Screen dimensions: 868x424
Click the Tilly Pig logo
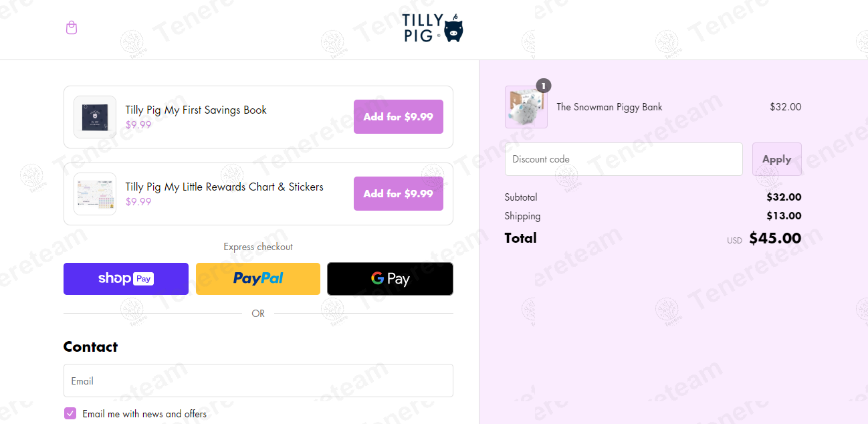pyautogui.click(x=433, y=28)
